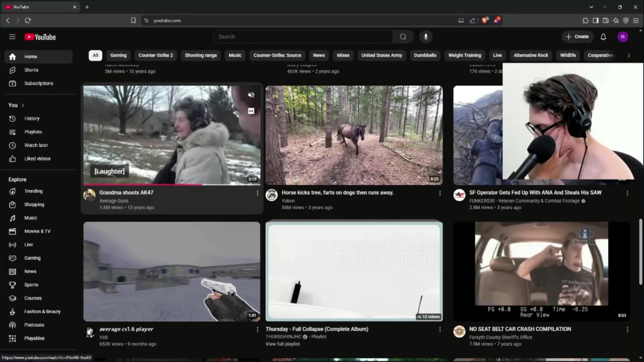The width and height of the screenshot is (644, 362).
Task: Open Music in Explore section
Action: coord(38,218)
